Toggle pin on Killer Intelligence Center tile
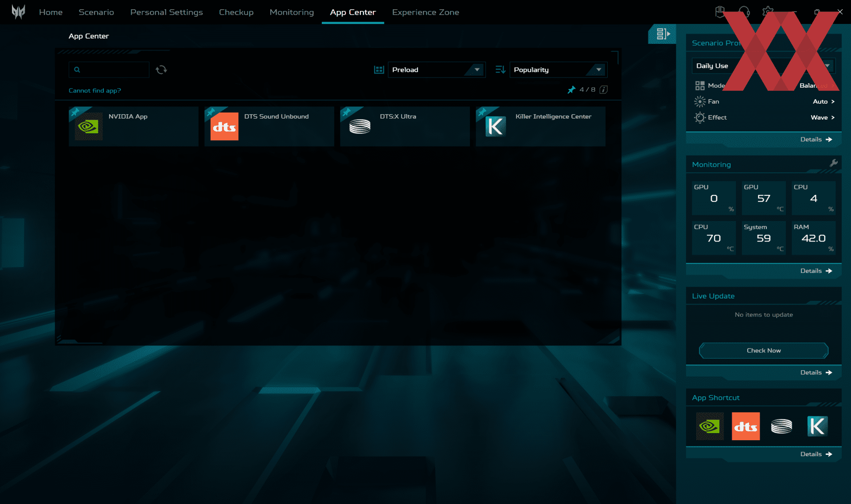Screen dimensions: 851x504 [482, 112]
